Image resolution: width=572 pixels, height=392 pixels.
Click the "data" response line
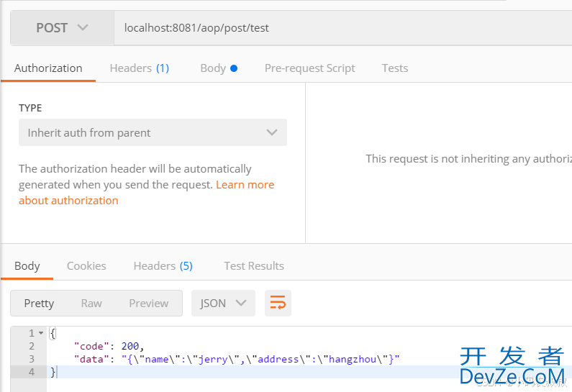[x=237, y=359]
